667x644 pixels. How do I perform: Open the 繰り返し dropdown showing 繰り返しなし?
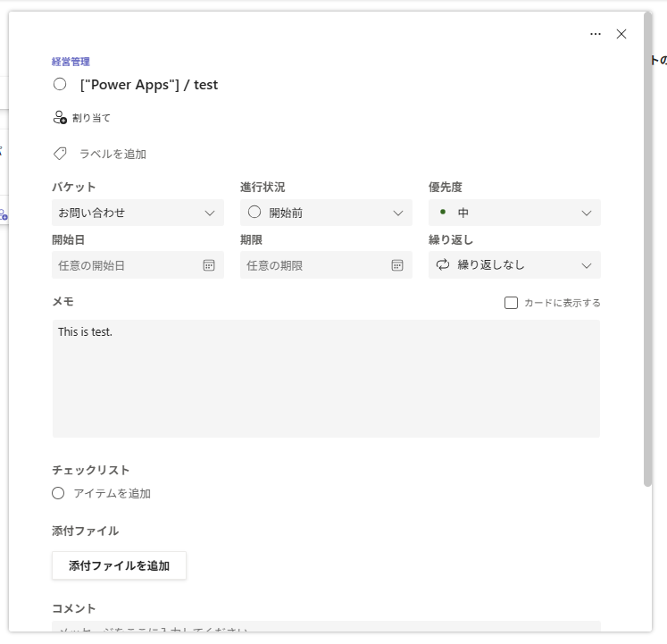(x=514, y=265)
